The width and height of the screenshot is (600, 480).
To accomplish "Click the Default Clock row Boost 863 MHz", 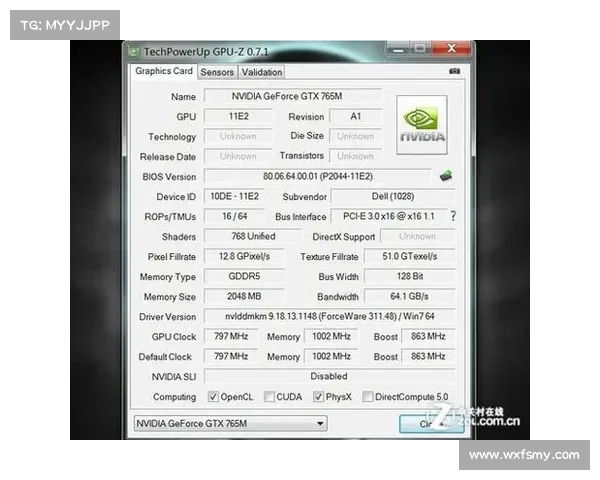I will click(428, 356).
